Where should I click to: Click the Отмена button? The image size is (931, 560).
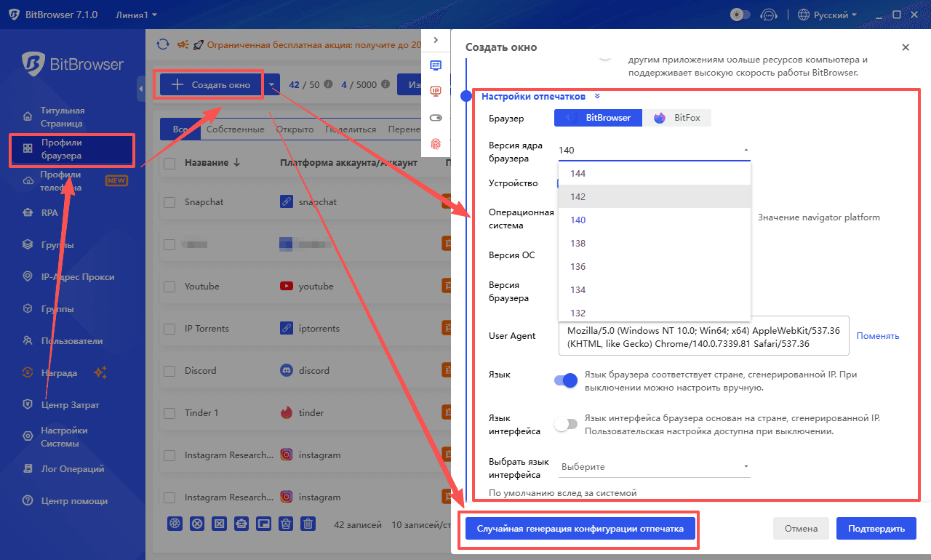click(x=801, y=529)
